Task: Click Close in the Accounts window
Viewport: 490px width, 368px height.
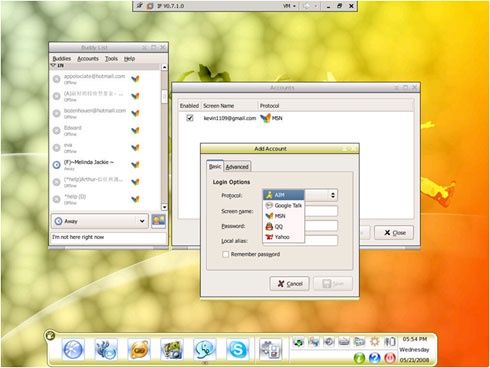Action: [x=394, y=233]
